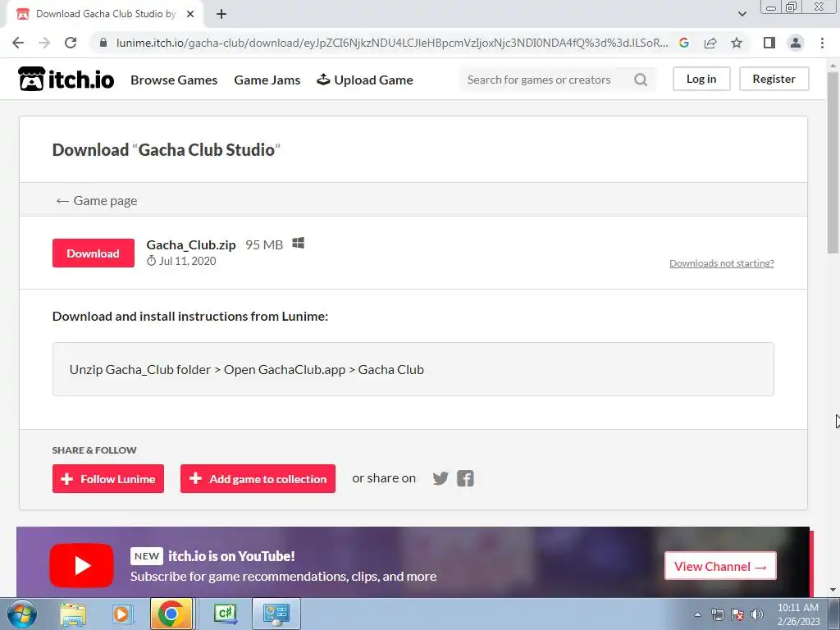The width and height of the screenshot is (840, 630).
Task: Click the Log in button
Action: (x=701, y=79)
